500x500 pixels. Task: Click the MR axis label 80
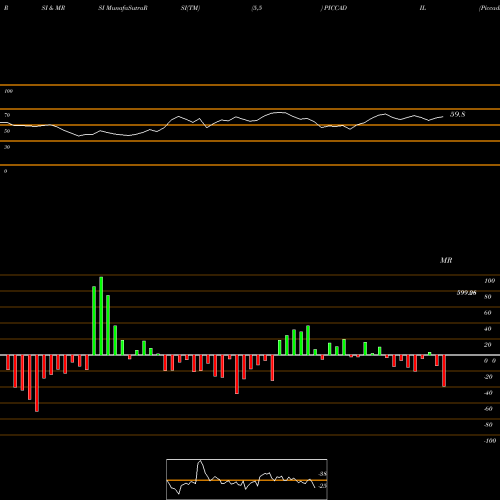pos(488,297)
